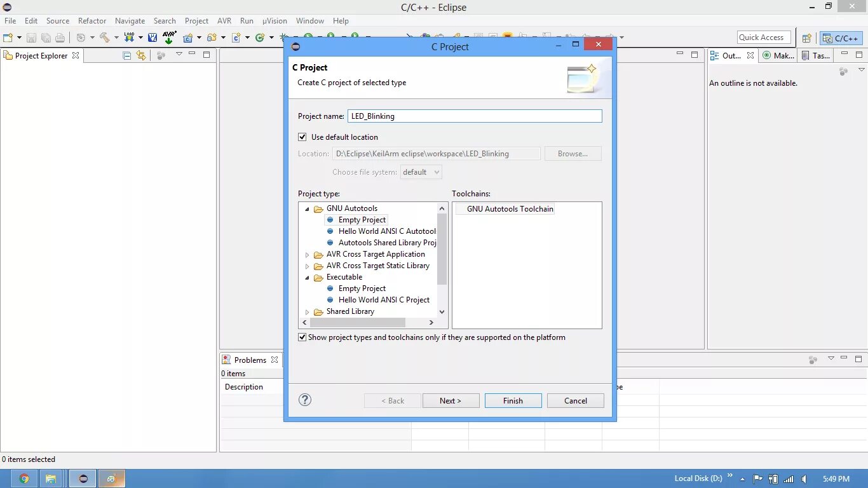Click Collapse All in Project Explorer

point(126,55)
